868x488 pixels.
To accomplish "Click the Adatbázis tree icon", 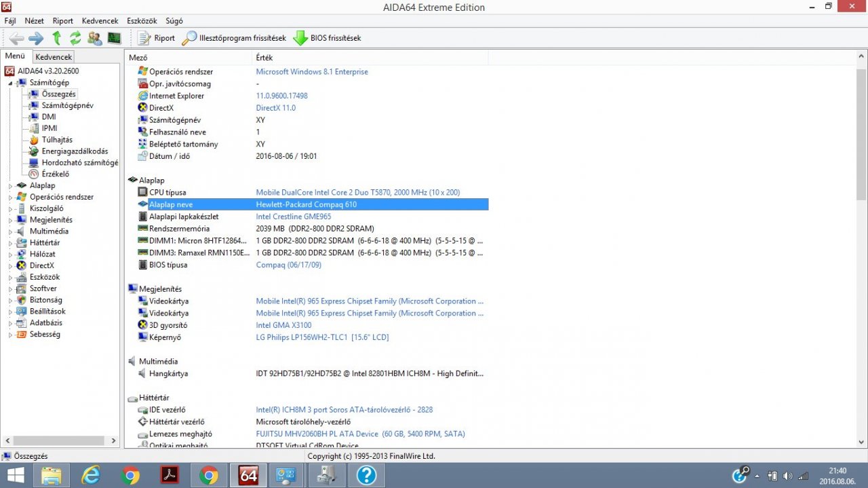I will click(22, 323).
